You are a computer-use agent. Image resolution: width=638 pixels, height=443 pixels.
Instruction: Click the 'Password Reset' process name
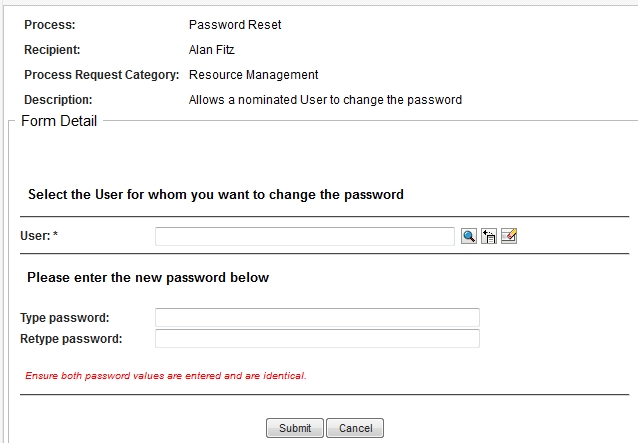tap(235, 25)
